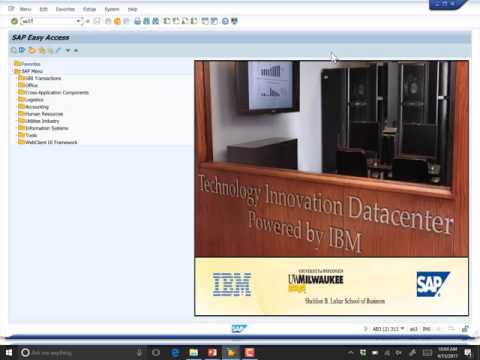Click first icon in SAP Easy Access toolbar

tap(14, 50)
